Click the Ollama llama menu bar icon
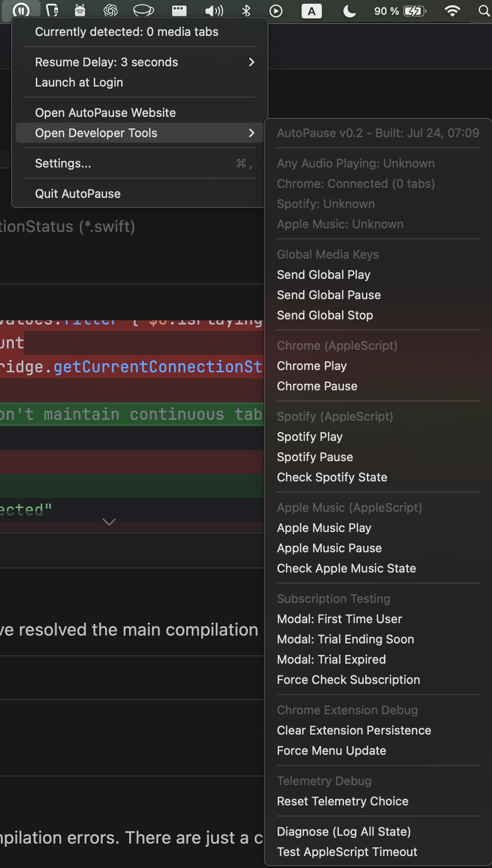The height and width of the screenshot is (868, 492). click(x=80, y=10)
